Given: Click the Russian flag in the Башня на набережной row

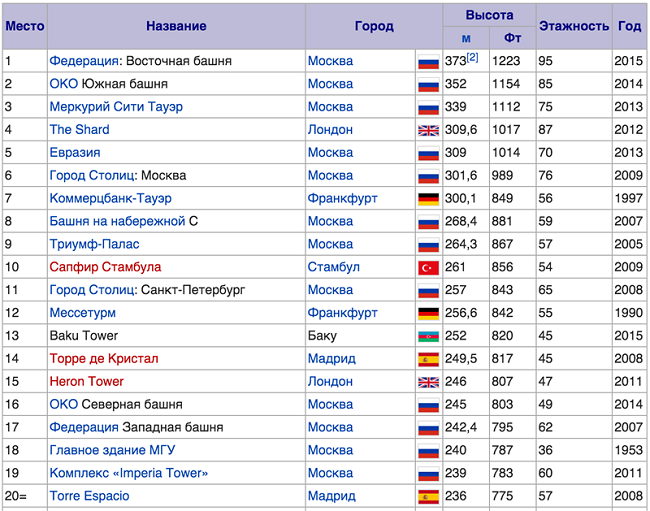Looking at the screenshot, I should click(428, 223).
